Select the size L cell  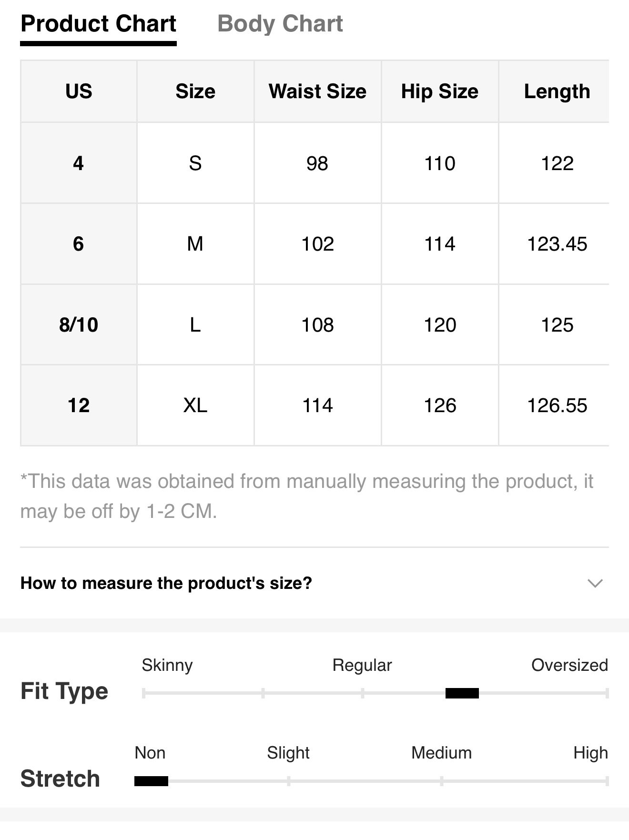[x=195, y=325]
